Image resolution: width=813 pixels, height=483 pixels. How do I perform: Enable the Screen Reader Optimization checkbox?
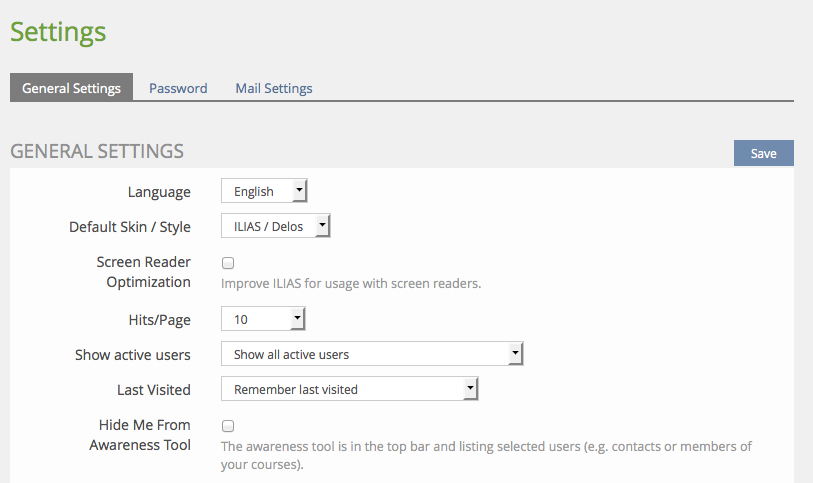click(228, 263)
